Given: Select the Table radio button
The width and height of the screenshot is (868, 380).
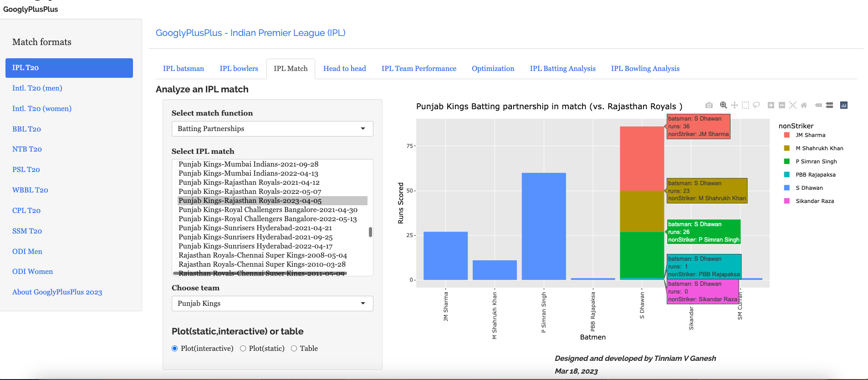Looking at the screenshot, I should 294,349.
